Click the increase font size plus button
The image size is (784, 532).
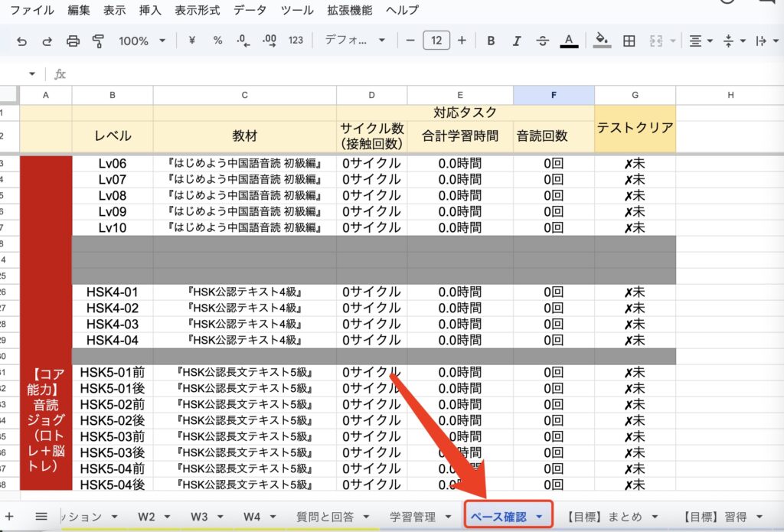pyautogui.click(x=462, y=41)
